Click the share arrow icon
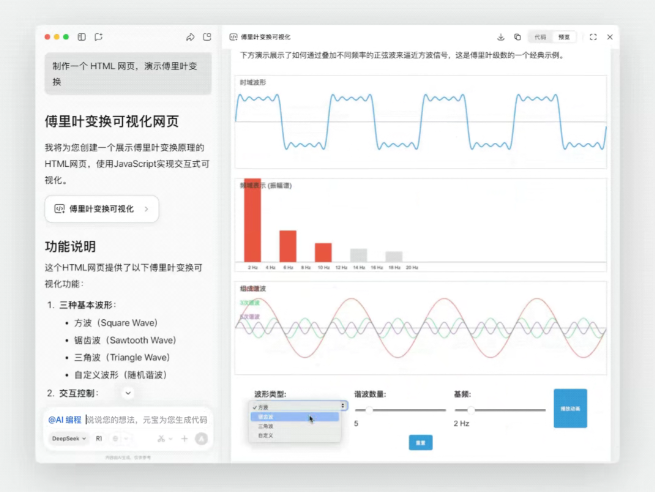The height and width of the screenshot is (493, 655). click(190, 37)
